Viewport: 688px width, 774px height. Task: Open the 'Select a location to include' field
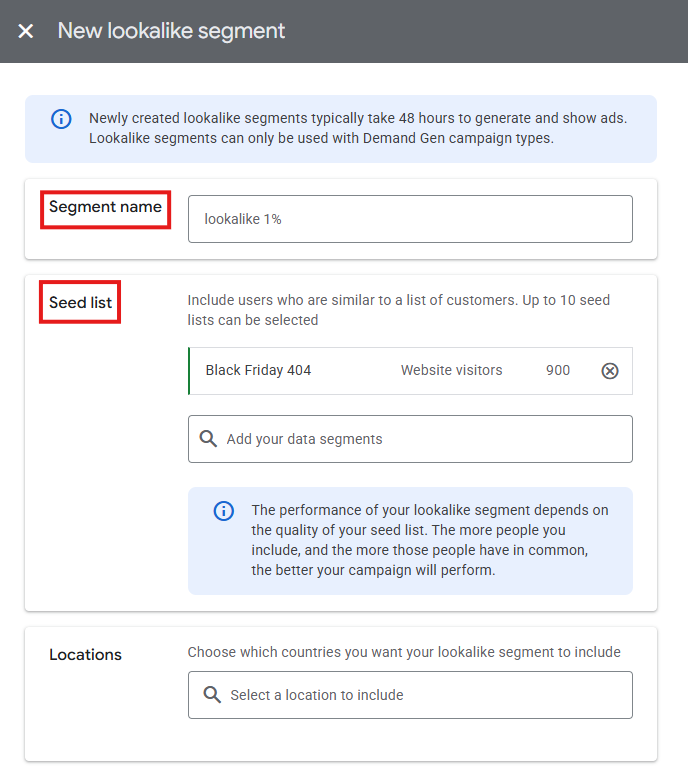point(420,695)
